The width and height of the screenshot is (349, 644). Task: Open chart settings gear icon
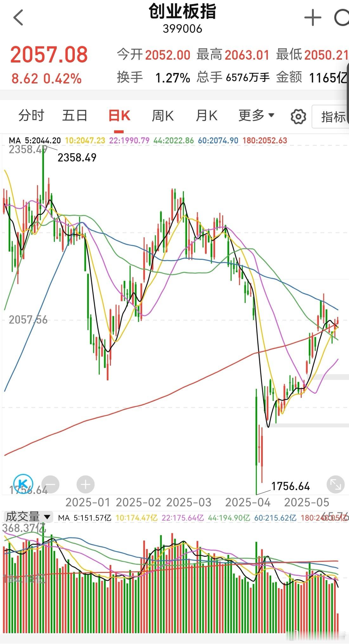[x=298, y=116]
